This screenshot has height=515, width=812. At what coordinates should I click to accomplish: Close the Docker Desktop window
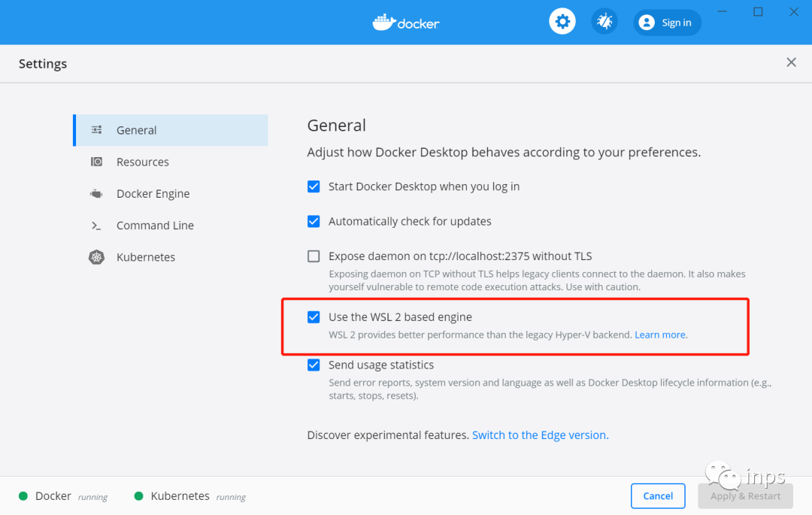click(x=793, y=11)
